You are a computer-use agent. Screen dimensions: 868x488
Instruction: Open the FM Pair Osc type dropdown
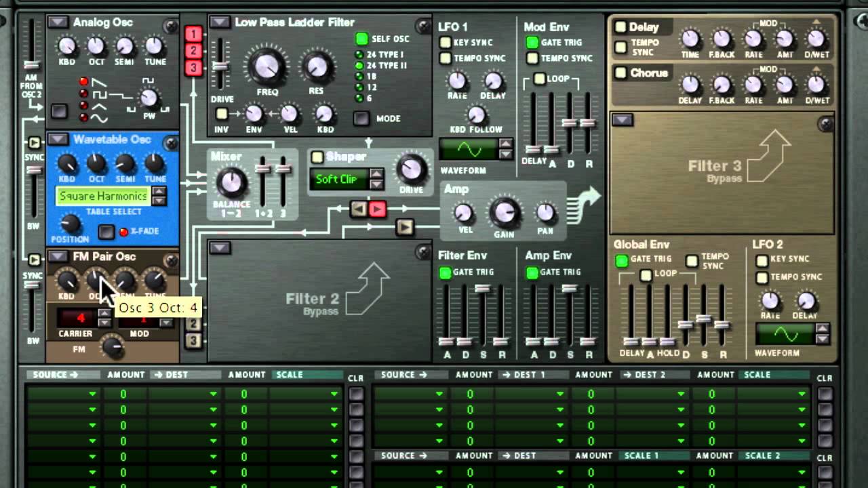[x=58, y=256]
